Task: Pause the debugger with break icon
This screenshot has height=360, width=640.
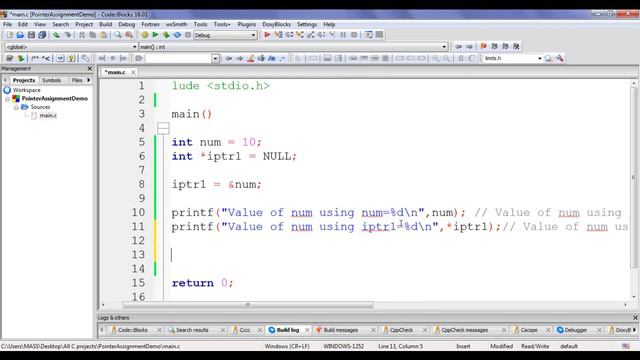Action: 343,35
